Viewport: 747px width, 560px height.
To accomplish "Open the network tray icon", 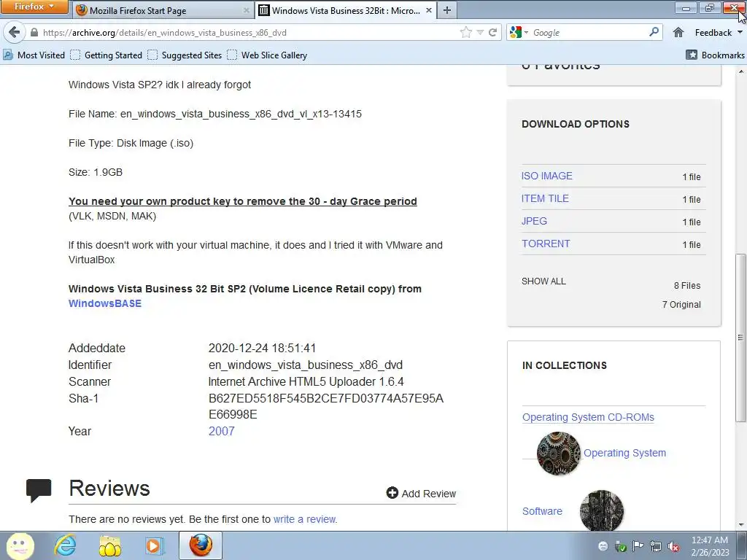I will coord(656,546).
